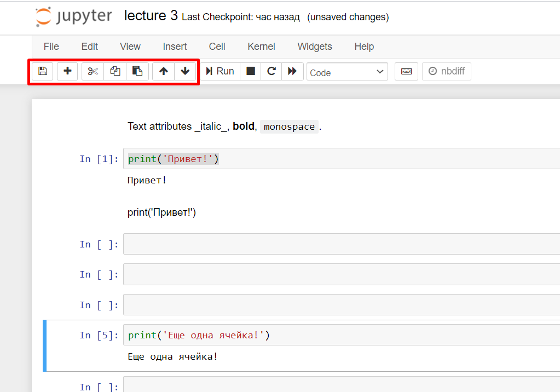Insert cell below with plus icon
The width and height of the screenshot is (560, 392).
point(68,71)
